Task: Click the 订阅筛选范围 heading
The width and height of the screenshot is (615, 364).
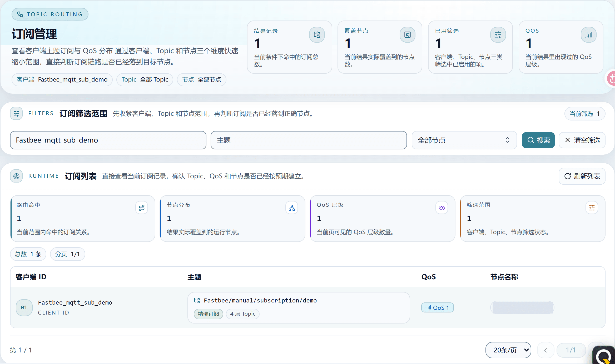Action: click(83, 114)
